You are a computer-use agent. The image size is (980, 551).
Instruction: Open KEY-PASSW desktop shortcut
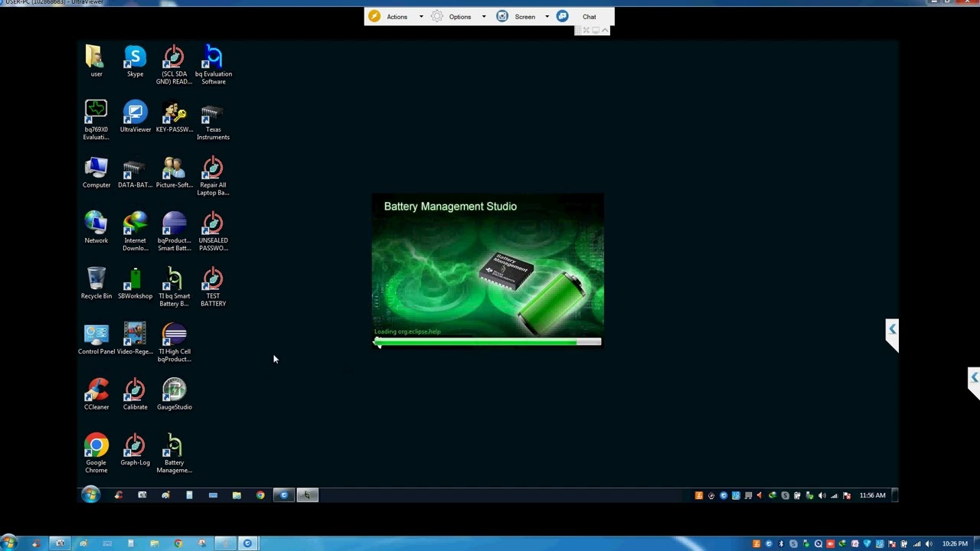pos(174,117)
